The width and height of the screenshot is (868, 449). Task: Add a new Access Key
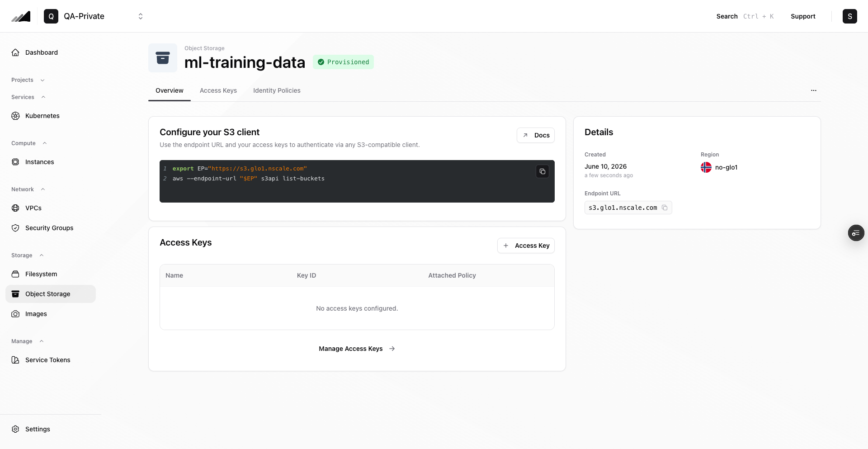point(526,246)
